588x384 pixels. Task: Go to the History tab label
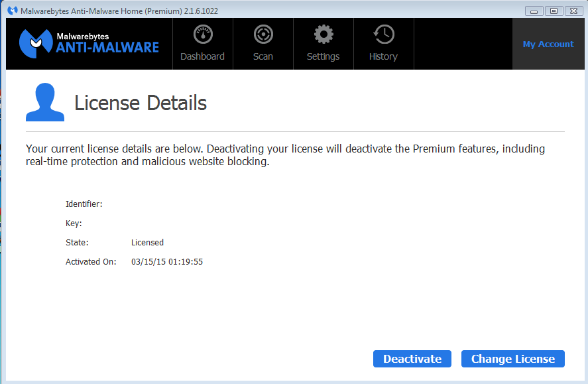[383, 56]
